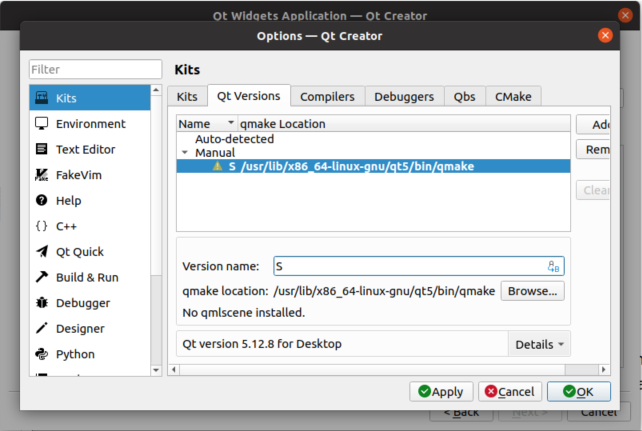
Task: Collapse the Manual tree group
Action: click(x=185, y=153)
